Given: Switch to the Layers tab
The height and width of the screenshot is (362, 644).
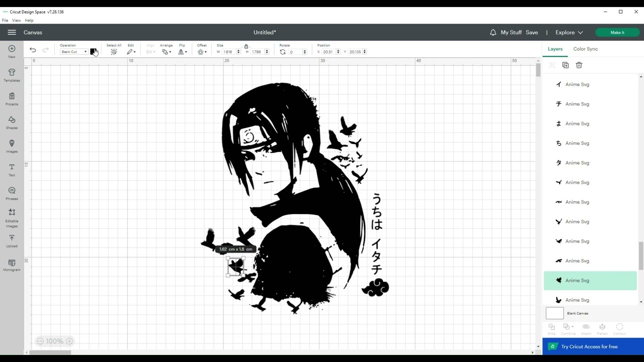Looking at the screenshot, I should pyautogui.click(x=555, y=49).
